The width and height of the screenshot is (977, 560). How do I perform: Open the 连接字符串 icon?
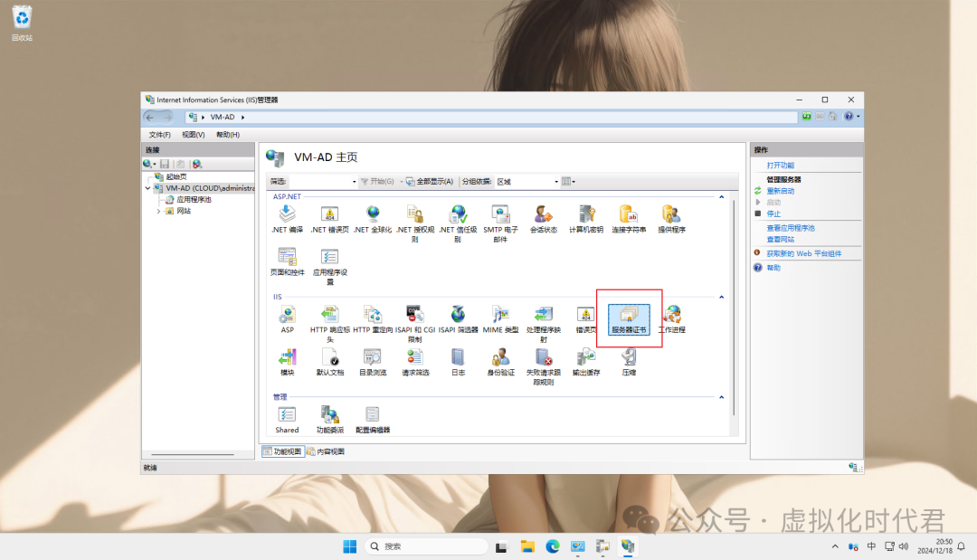629,219
